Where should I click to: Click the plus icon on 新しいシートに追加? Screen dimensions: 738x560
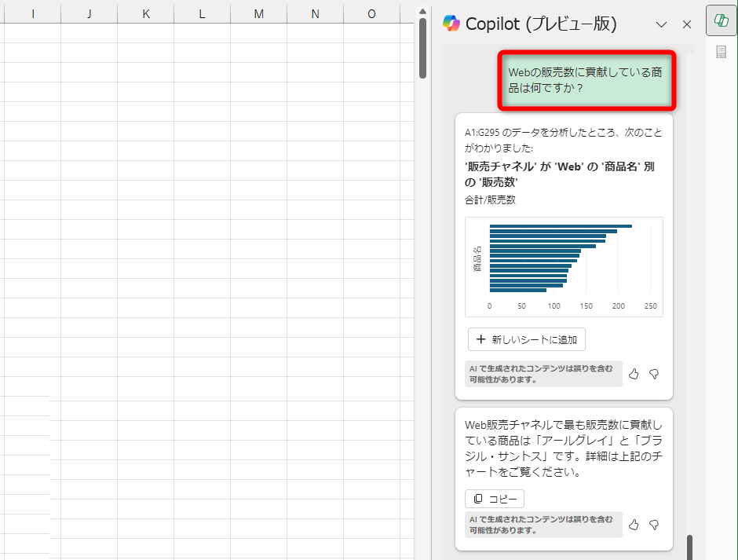pos(481,339)
